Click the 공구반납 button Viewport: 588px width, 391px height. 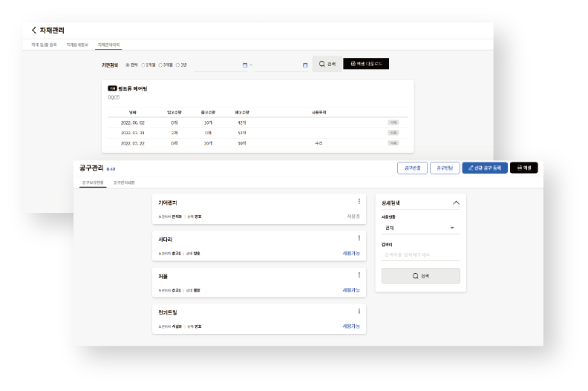[x=445, y=168]
